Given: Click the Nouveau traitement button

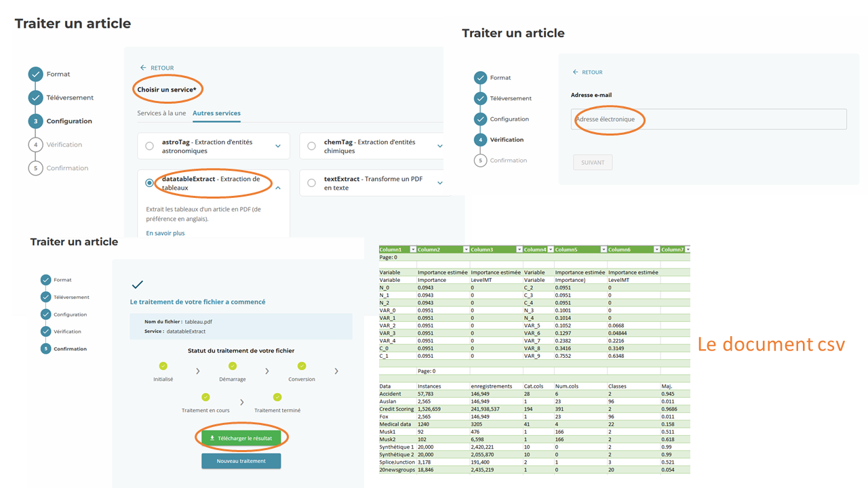Looking at the screenshot, I should [241, 461].
